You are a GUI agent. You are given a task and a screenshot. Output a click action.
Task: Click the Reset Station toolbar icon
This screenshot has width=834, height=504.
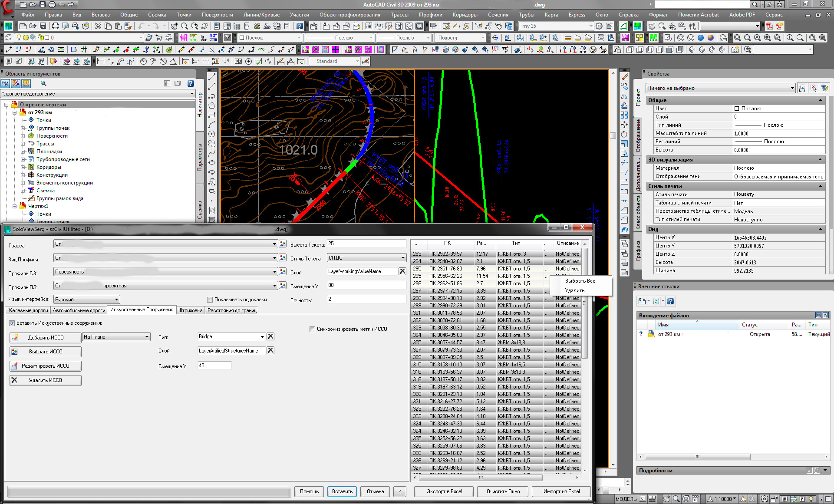click(x=213, y=38)
